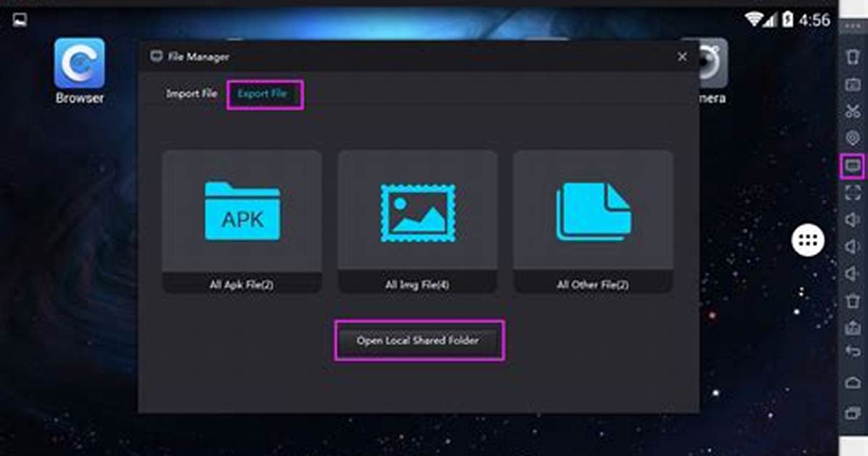Click the middle speaker icon in the sidebar
Screen dimensions: 868x456
click(853, 247)
